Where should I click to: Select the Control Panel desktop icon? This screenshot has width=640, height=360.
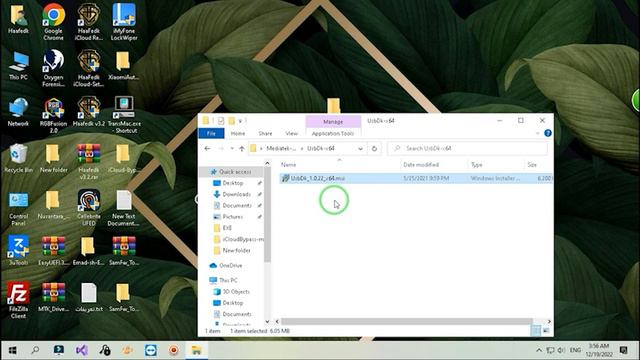[18, 208]
